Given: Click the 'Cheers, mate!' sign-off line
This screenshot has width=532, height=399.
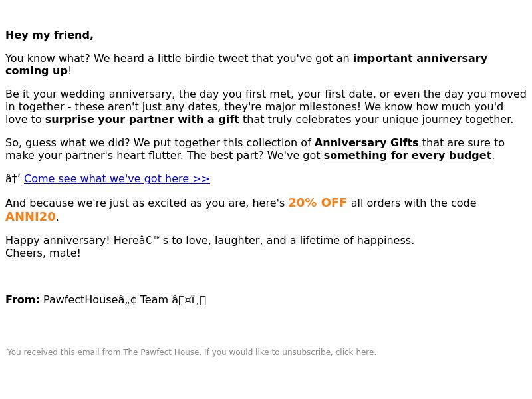Looking at the screenshot, I should (43, 253).
